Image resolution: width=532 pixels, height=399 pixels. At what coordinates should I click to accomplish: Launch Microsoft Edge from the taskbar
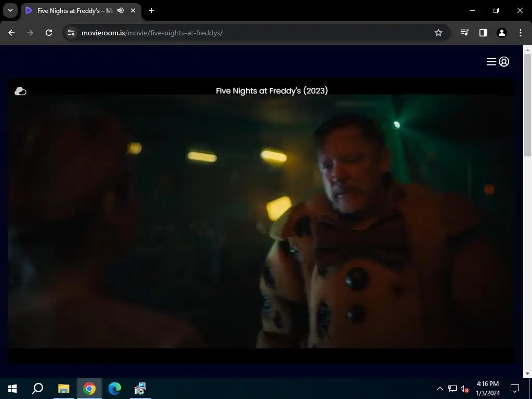tap(115, 389)
